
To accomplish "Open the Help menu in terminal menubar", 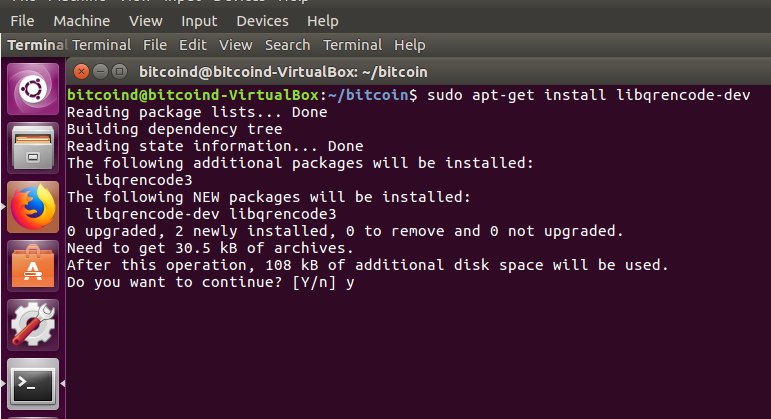I will click(x=410, y=45).
